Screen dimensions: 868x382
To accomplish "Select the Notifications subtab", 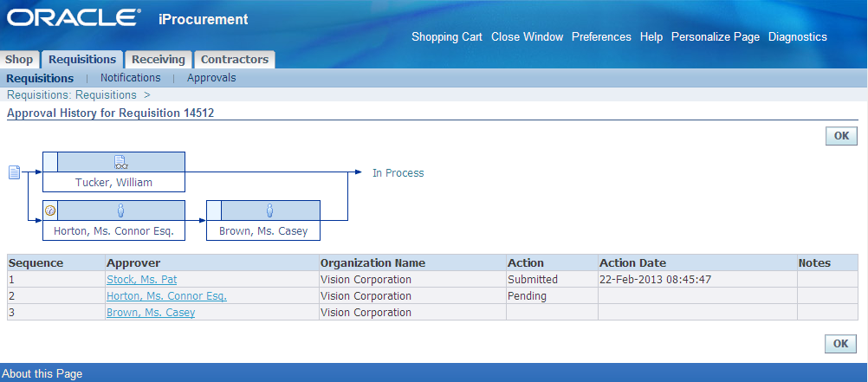I will pyautogui.click(x=130, y=78).
